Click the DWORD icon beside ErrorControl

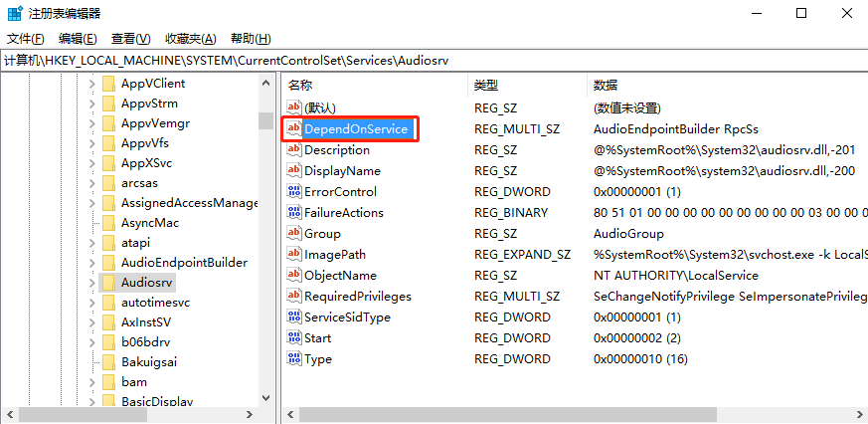pos(293,191)
